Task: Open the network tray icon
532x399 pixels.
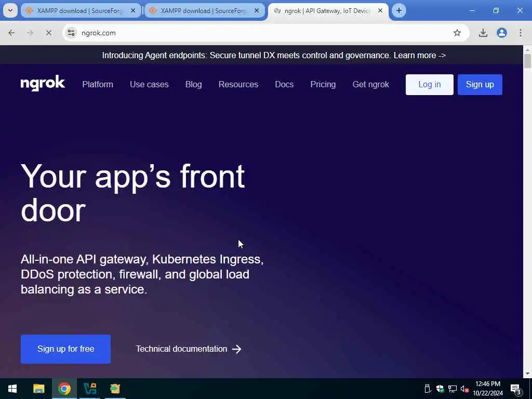Action: (x=453, y=389)
